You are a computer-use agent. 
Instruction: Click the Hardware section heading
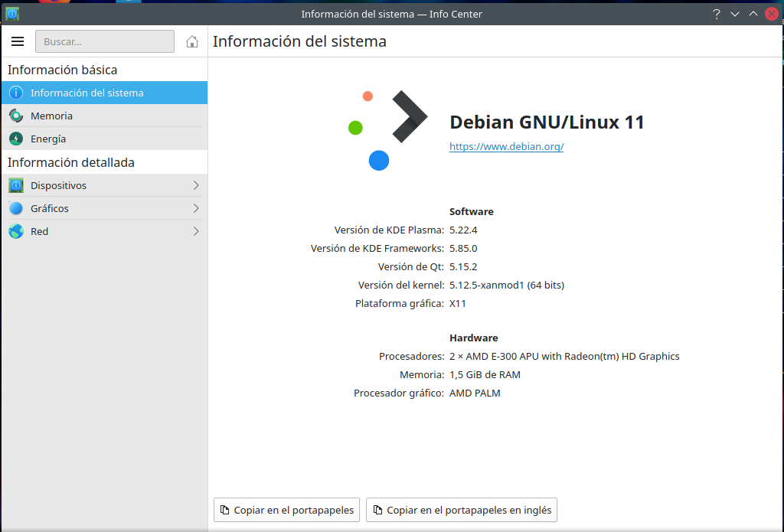pos(473,338)
